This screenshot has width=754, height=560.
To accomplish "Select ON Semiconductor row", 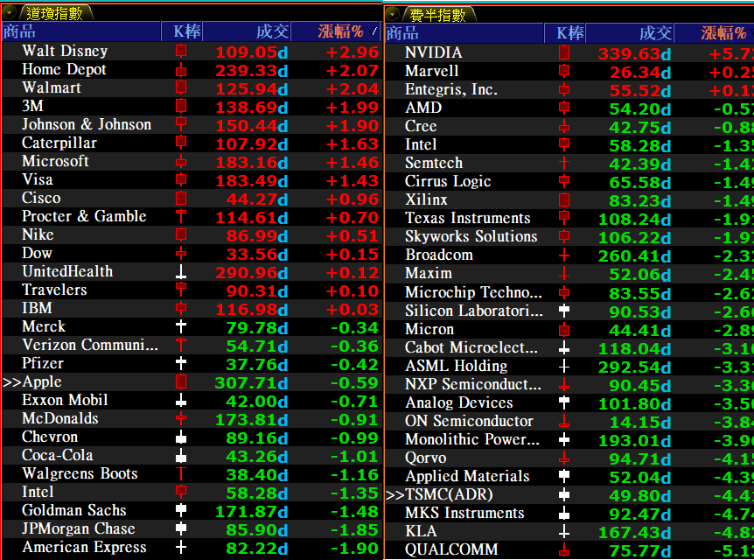I will (x=569, y=421).
